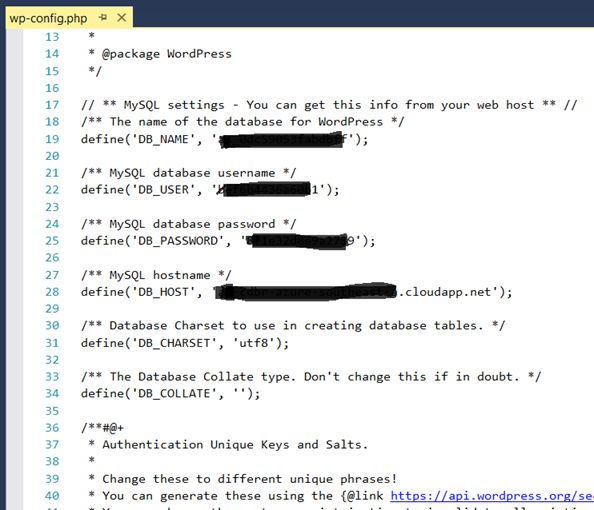Screen dimensions: 594x510
Task: Click 'The name of the database for WordPress' comment
Action: 242,122
